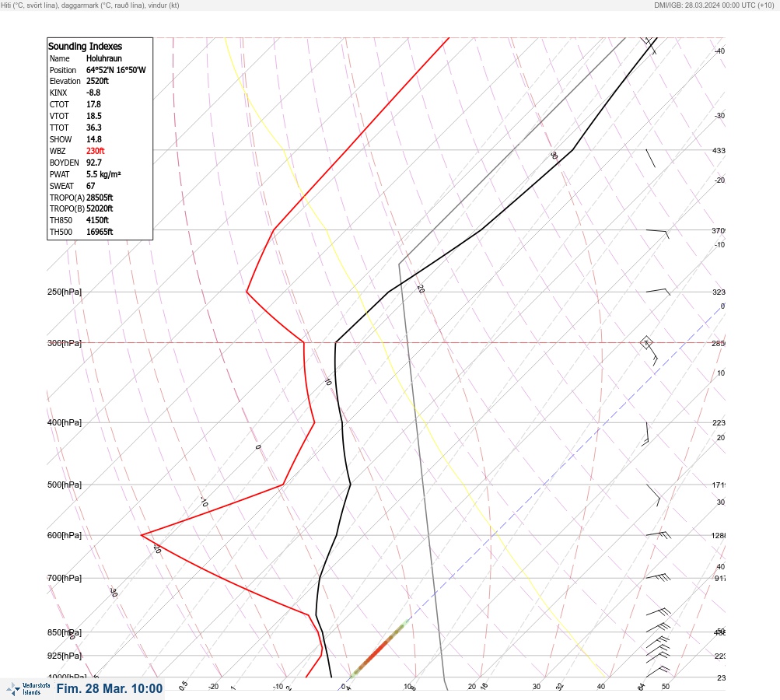Click the 500[hPa] pressure label
The height and width of the screenshot is (700, 780).
coord(65,485)
